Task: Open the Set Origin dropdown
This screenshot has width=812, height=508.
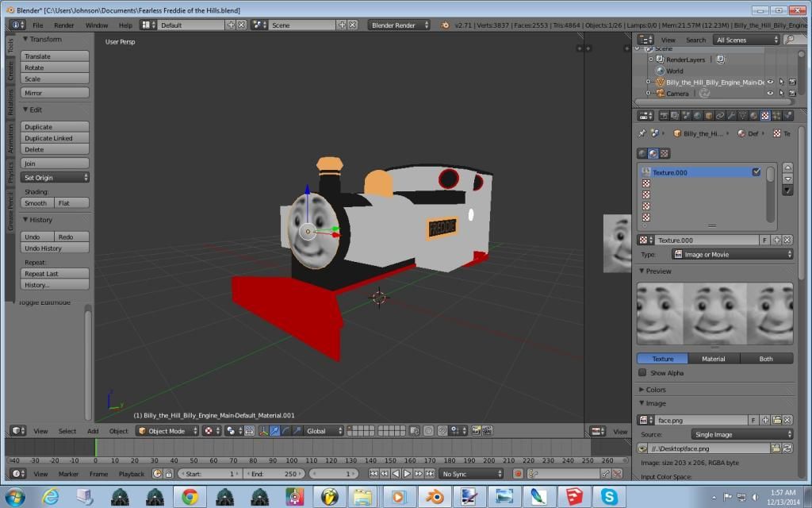Action: pyautogui.click(x=55, y=177)
